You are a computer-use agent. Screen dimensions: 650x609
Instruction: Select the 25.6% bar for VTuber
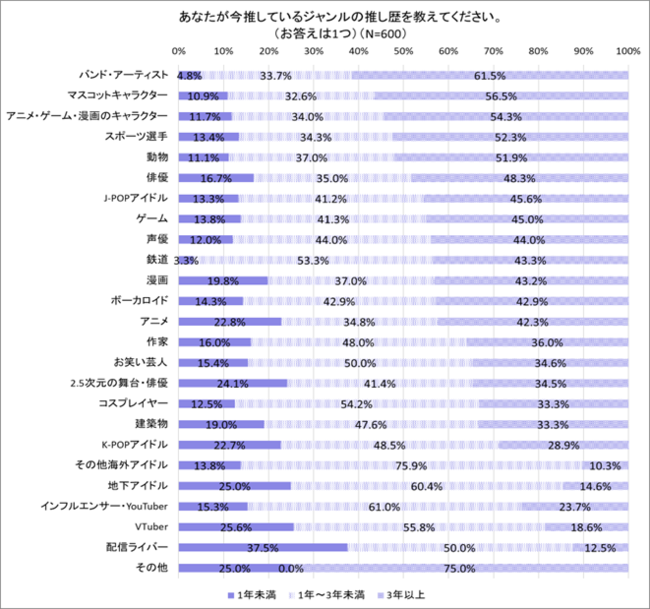(x=236, y=527)
